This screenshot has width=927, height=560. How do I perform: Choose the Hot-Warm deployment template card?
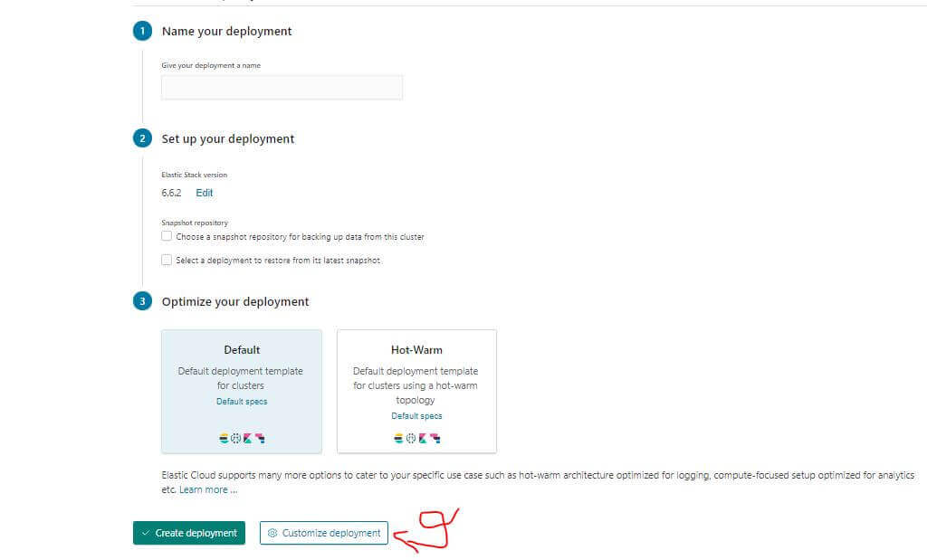tap(416, 371)
